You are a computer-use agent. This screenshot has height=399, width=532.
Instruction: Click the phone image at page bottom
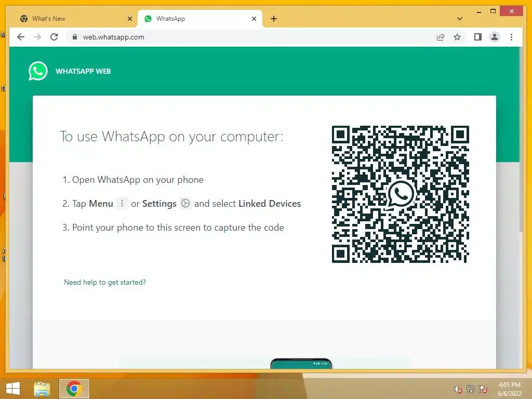pos(301,363)
